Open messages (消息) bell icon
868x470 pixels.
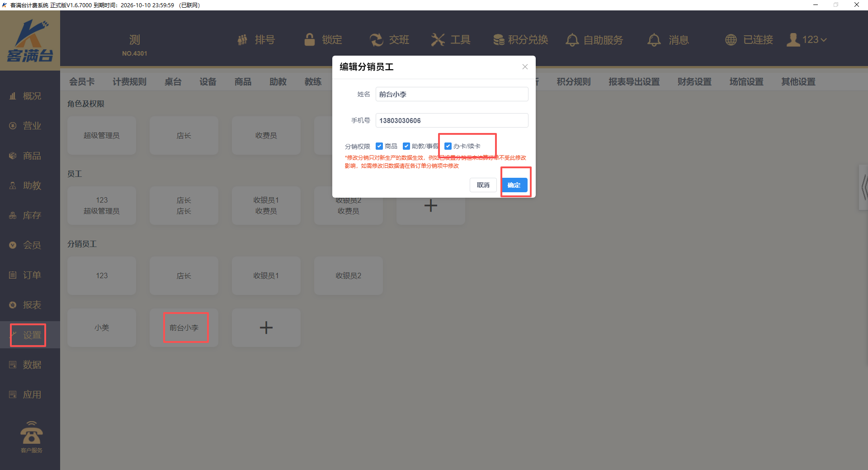[x=654, y=40]
